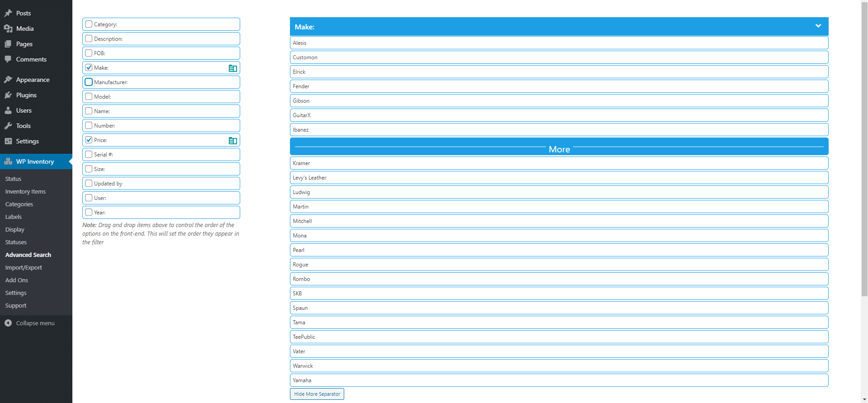The height and width of the screenshot is (403, 868).
Task: Uncheck the Price checkbox
Action: (x=89, y=140)
